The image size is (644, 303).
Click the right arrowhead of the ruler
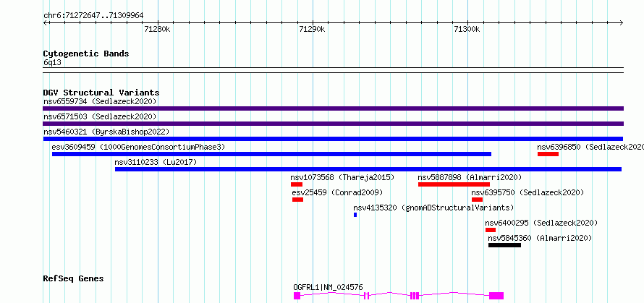[x=622, y=23]
